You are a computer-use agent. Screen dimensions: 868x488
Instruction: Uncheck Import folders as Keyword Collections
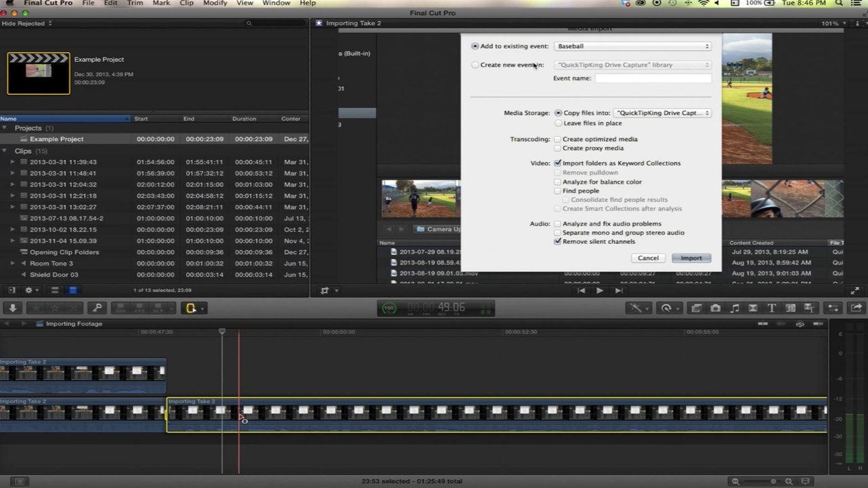point(557,163)
